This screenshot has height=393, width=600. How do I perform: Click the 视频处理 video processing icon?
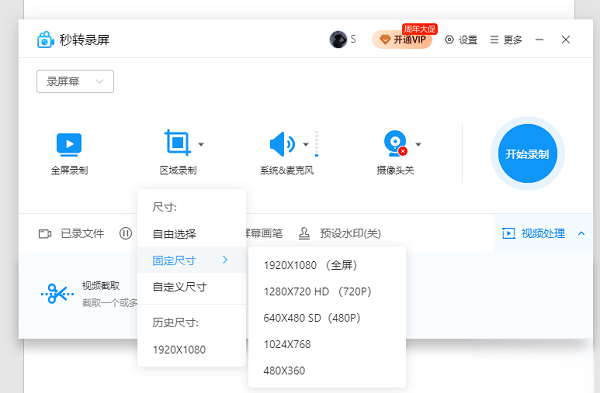[x=509, y=233]
